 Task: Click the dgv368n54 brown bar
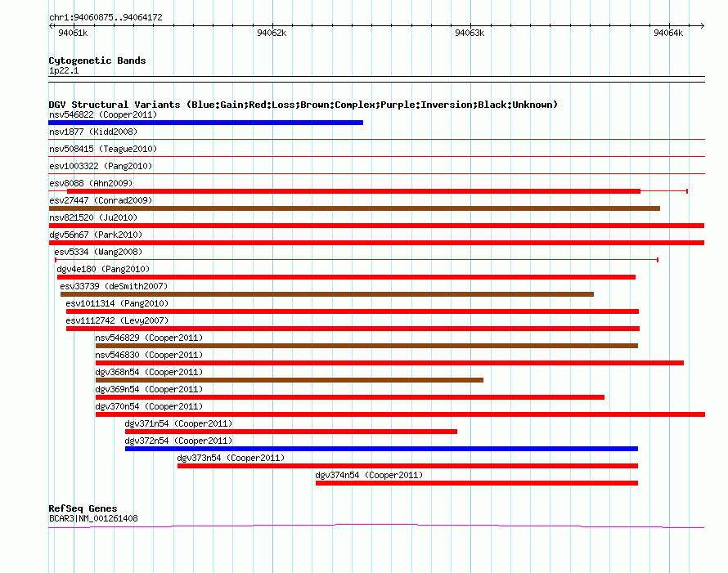tap(290, 380)
